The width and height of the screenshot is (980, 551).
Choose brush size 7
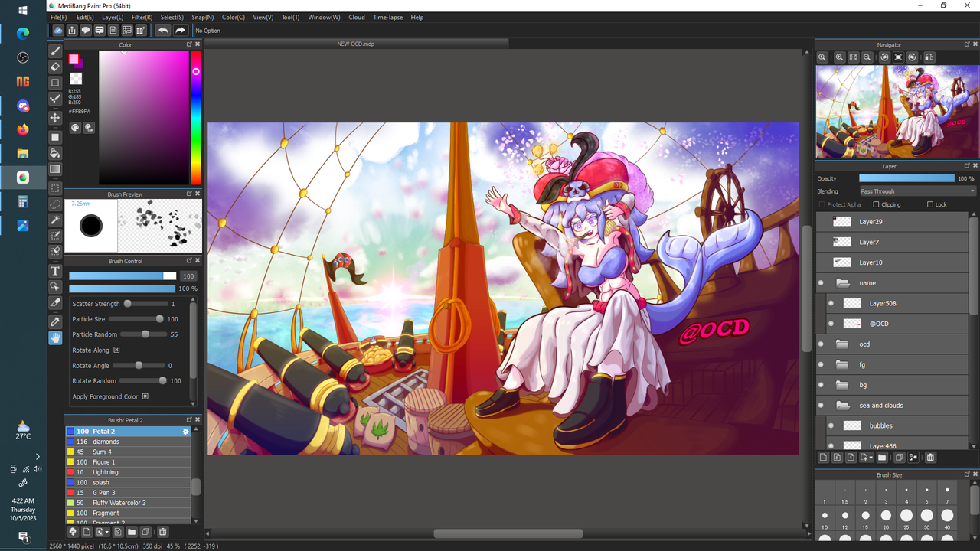947,493
